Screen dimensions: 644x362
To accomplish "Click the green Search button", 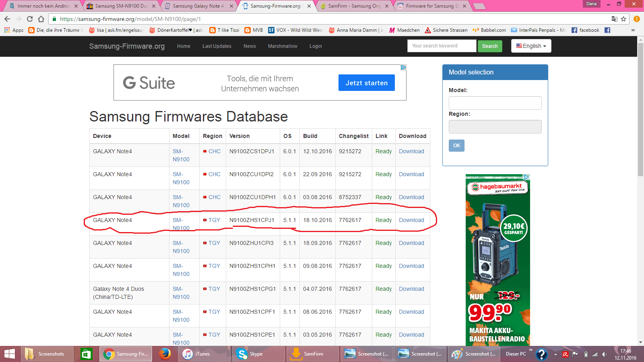I will (490, 46).
